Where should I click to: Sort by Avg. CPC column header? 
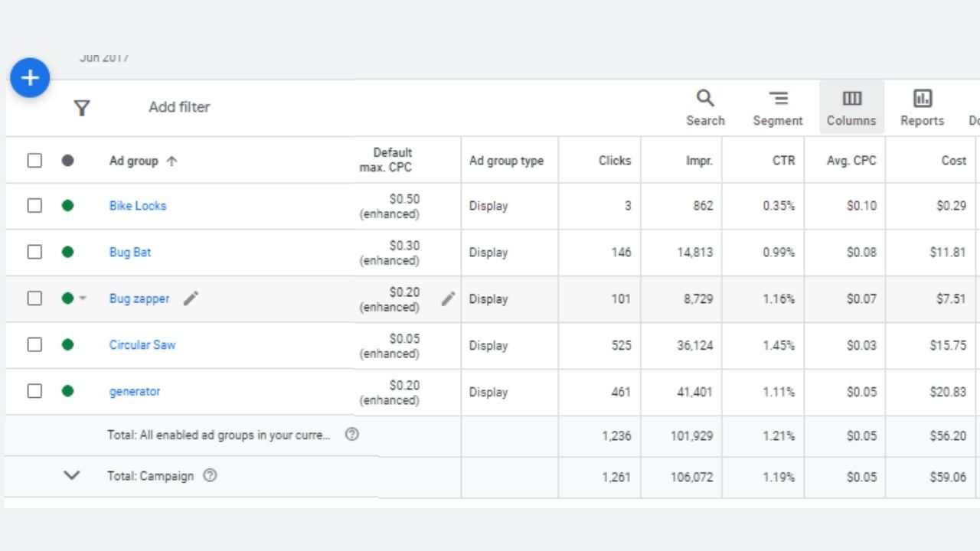coord(851,161)
